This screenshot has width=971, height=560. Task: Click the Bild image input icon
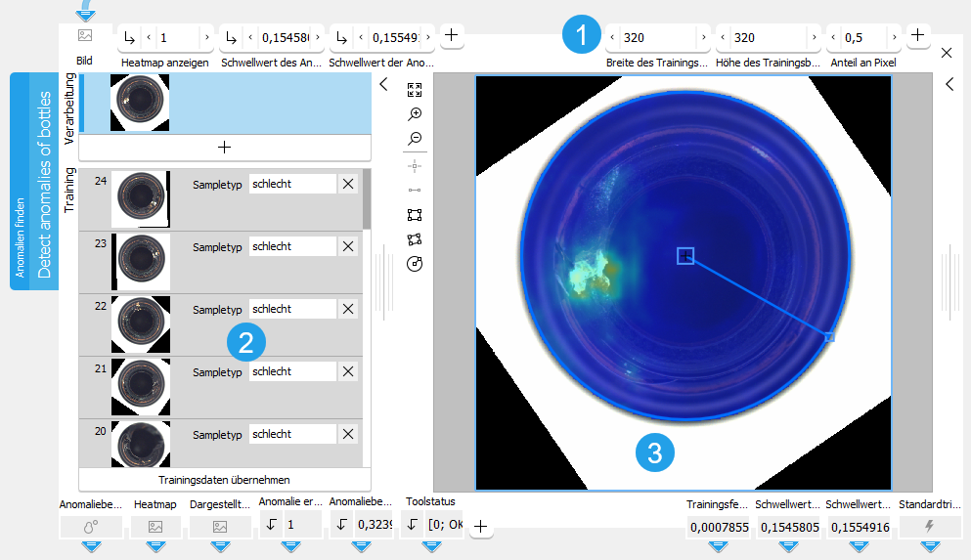(x=85, y=36)
